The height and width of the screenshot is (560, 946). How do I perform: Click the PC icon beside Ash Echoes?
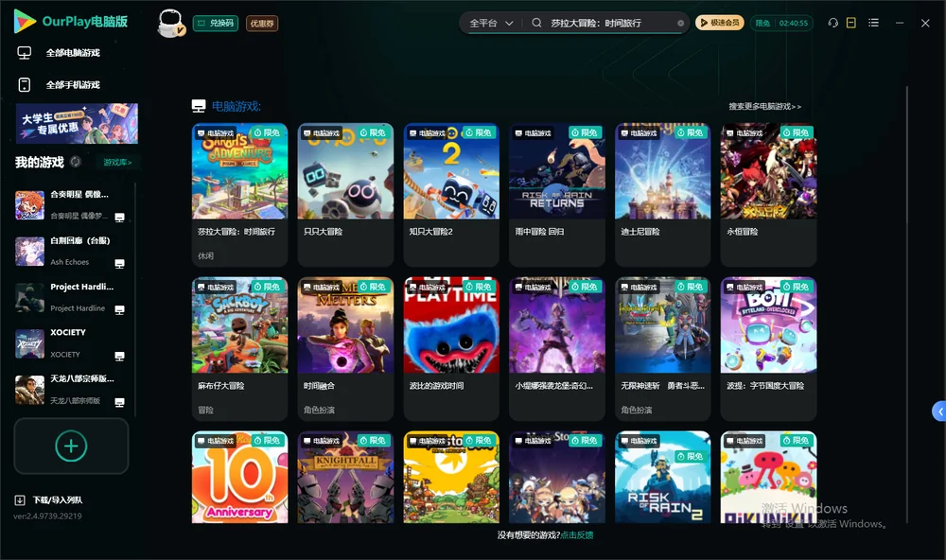pos(119,264)
